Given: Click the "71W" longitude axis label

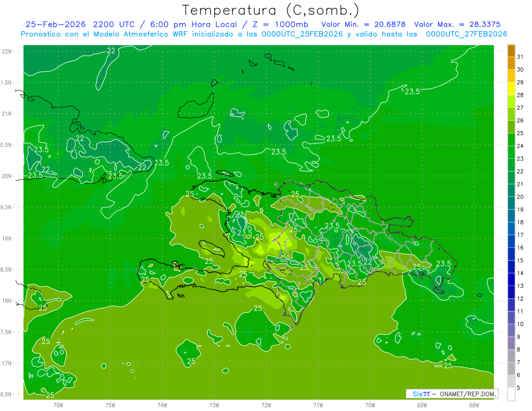Looking at the screenshot, I should 318,405.
